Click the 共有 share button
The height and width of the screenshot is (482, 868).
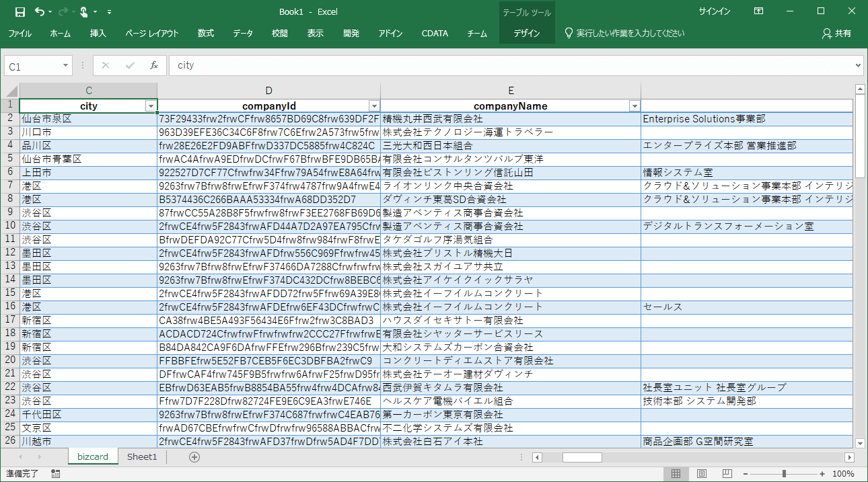point(836,34)
